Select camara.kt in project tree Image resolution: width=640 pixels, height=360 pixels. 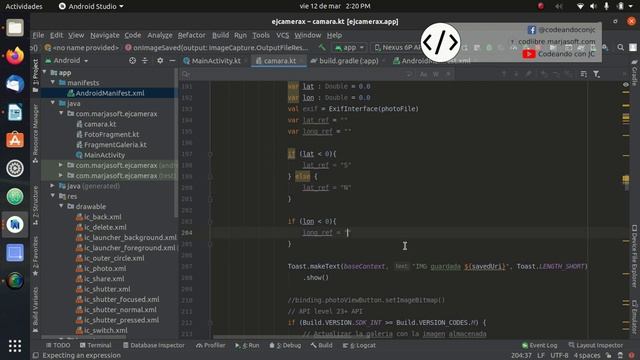(x=96, y=124)
